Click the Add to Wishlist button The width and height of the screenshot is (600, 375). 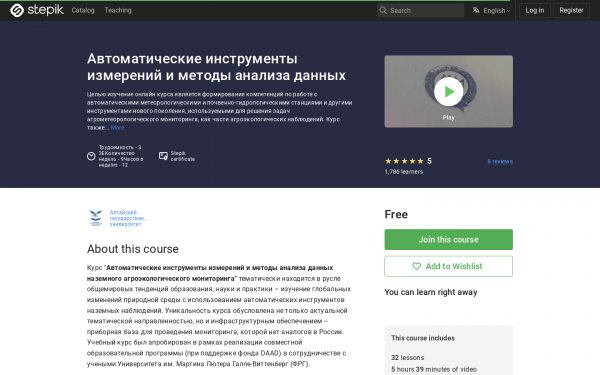click(x=448, y=266)
